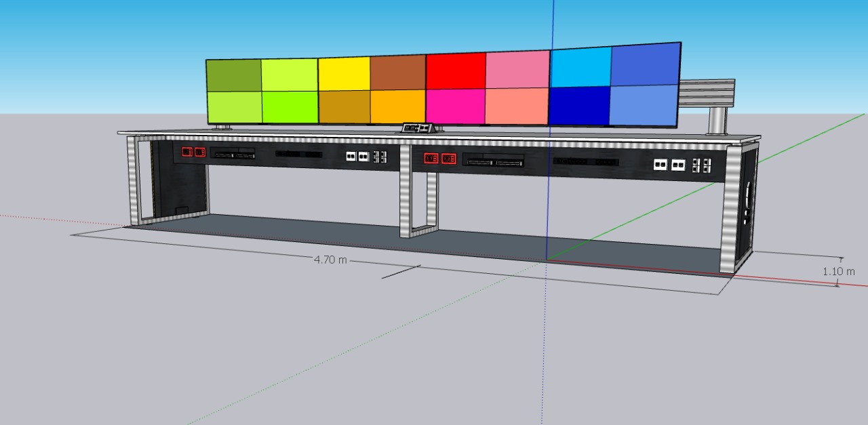This screenshot has height=425, width=868.
Task: Click the white outlet pair on right desk
Action: [x=667, y=165]
